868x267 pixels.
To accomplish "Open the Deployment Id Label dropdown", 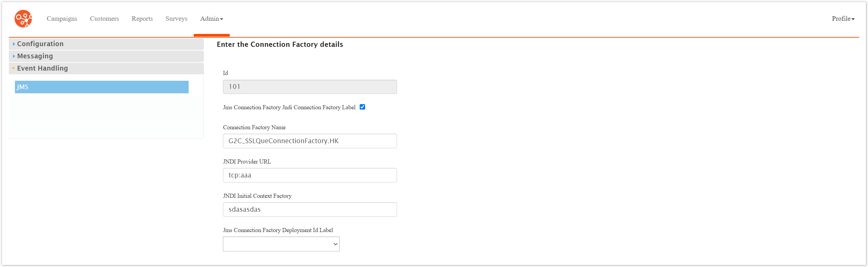I will (x=281, y=244).
